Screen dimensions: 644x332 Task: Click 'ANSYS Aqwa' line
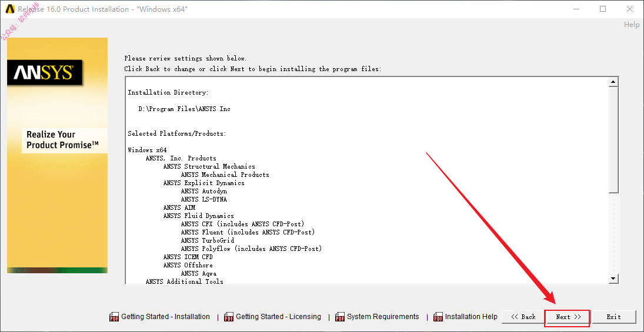(198, 273)
